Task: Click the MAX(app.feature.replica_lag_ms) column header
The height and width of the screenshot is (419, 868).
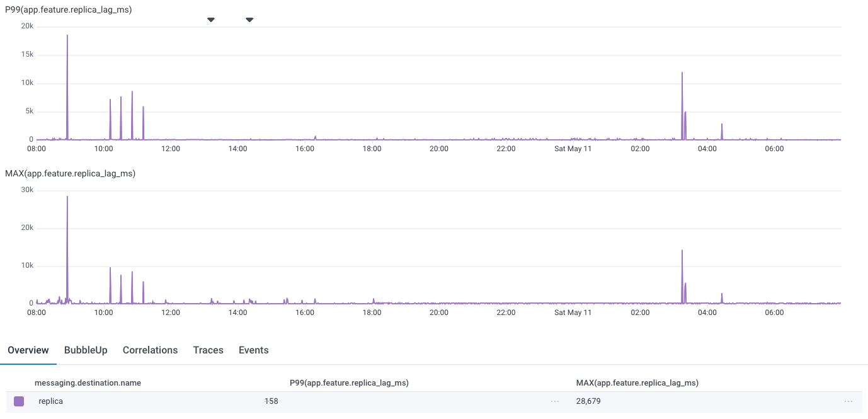Action: pos(637,383)
